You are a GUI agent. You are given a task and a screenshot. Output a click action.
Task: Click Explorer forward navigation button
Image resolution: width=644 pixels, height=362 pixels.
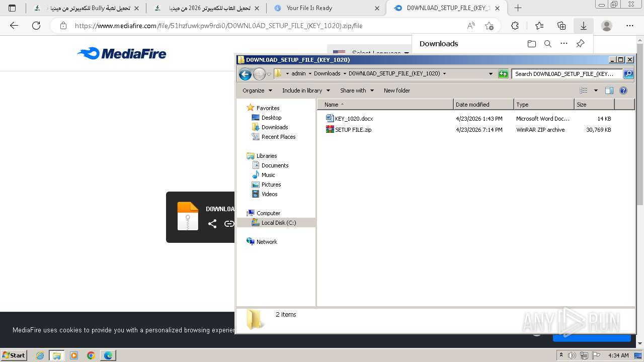click(x=259, y=74)
